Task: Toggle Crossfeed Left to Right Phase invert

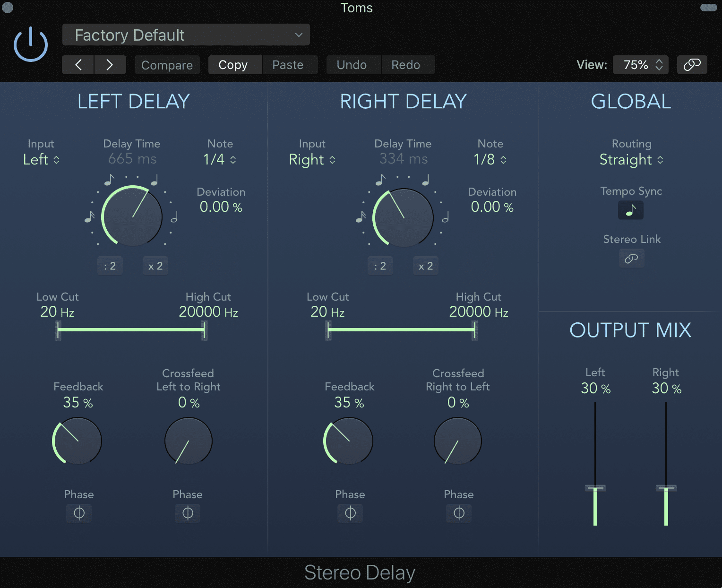Action: coord(188,513)
